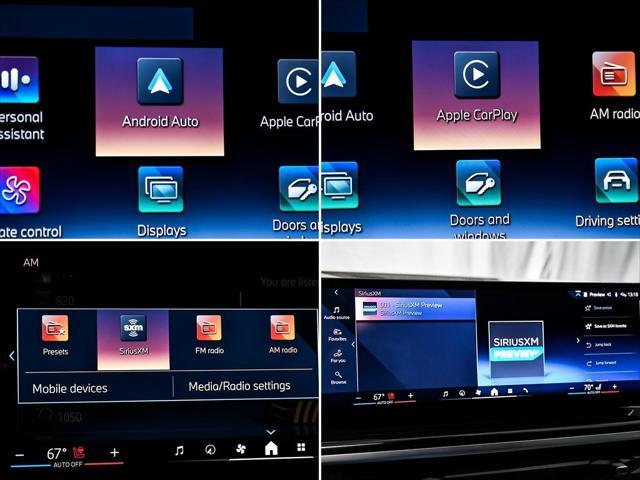Open Mobile devices in the audio popup

tap(70, 388)
